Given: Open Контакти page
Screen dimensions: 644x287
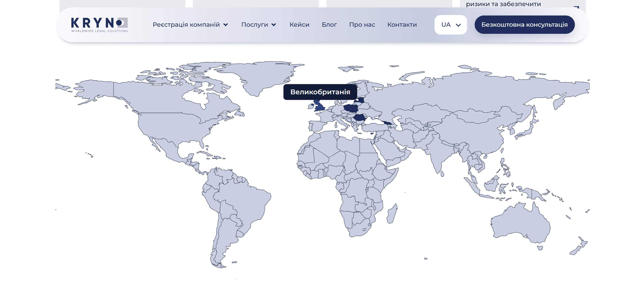Looking at the screenshot, I should coord(402,25).
